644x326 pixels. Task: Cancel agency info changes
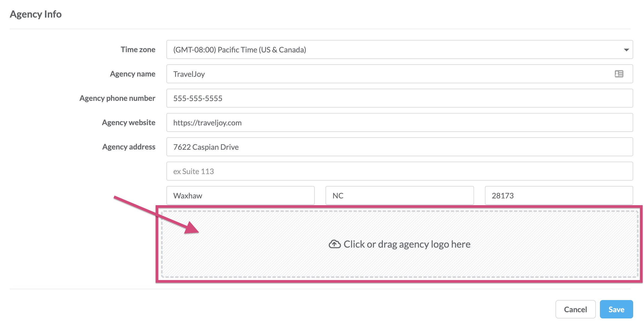[576, 309]
